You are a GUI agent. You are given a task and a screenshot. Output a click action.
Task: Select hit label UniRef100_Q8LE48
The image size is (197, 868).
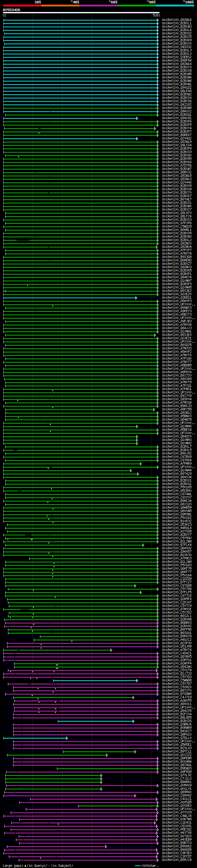tap(177, 91)
